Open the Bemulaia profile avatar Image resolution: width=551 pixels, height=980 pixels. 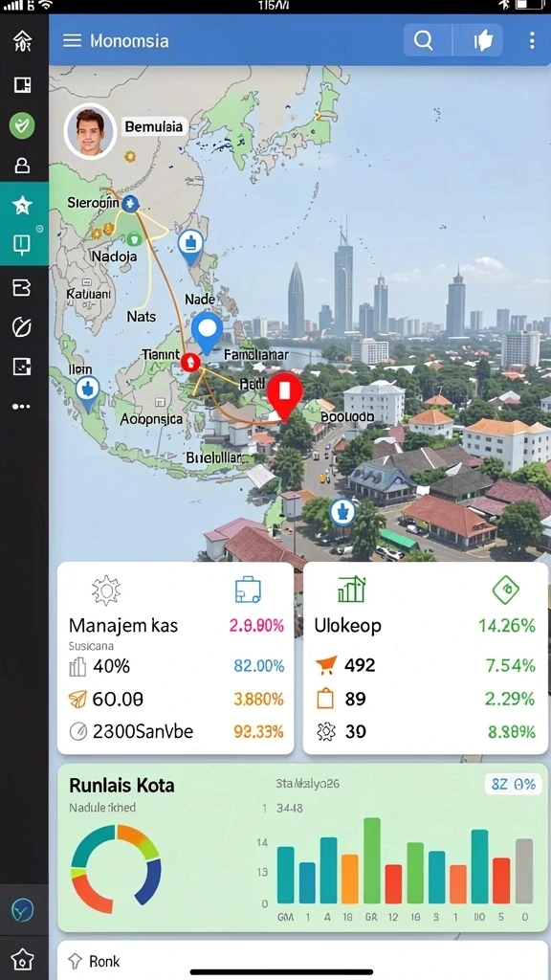(90, 130)
